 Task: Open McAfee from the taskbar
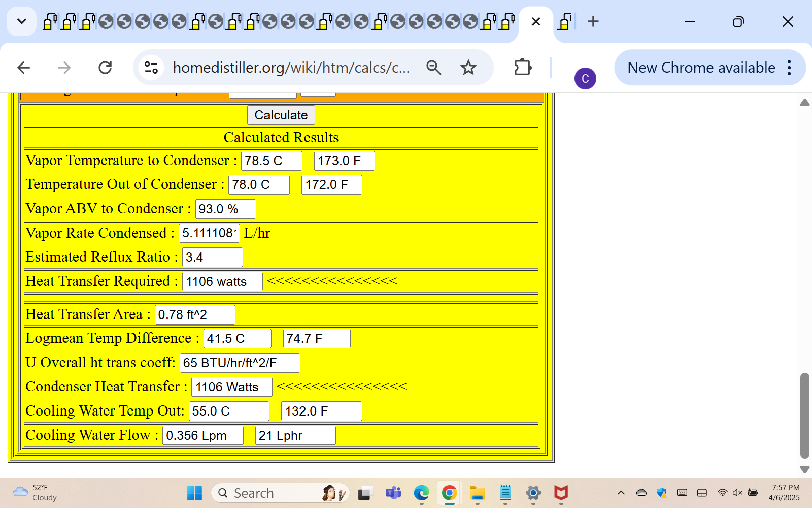(x=561, y=493)
